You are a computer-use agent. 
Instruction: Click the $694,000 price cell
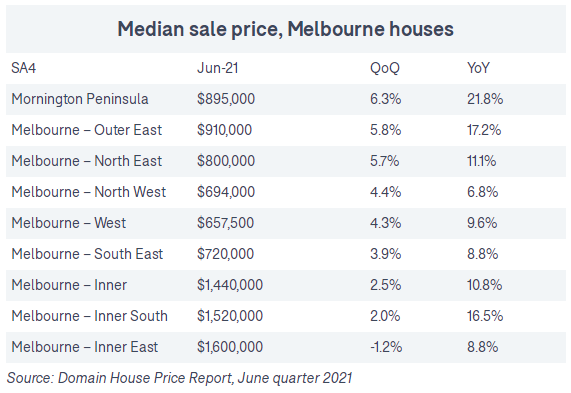[x=226, y=192]
